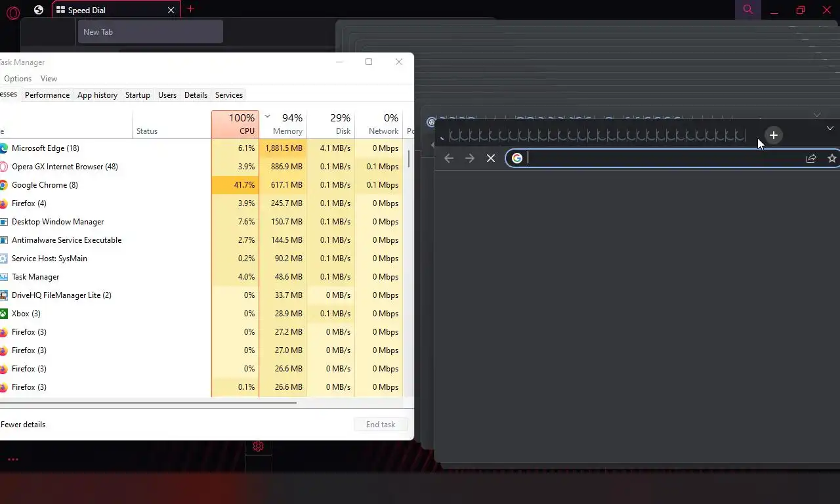Sort processes by CPU column
The width and height of the screenshot is (840, 504).
[x=235, y=124]
